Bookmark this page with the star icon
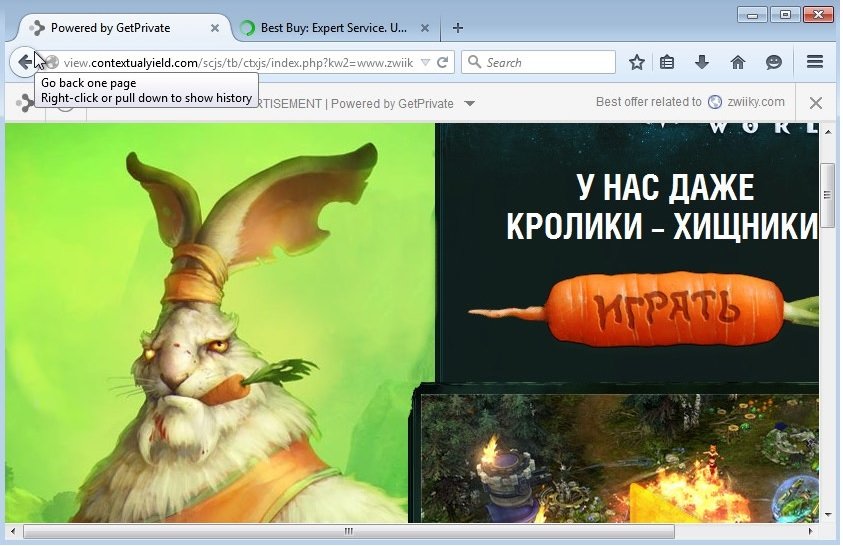This screenshot has height=546, width=843. pyautogui.click(x=637, y=62)
